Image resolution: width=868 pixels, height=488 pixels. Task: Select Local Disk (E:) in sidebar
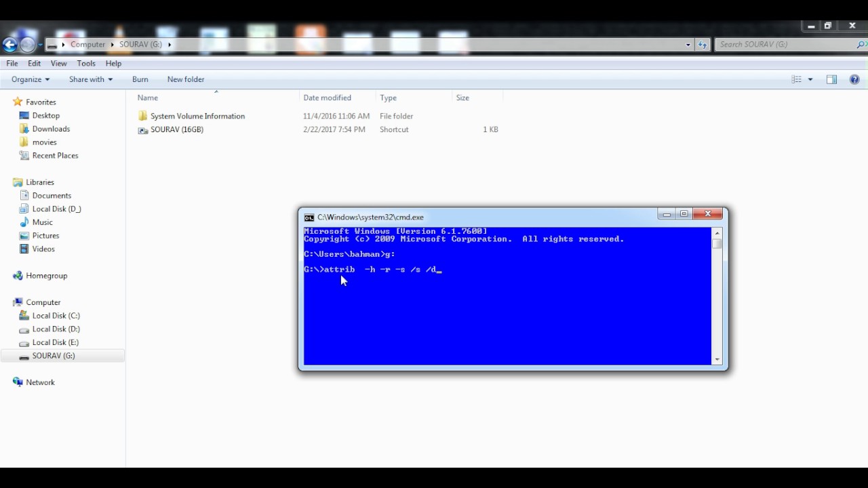coord(56,342)
